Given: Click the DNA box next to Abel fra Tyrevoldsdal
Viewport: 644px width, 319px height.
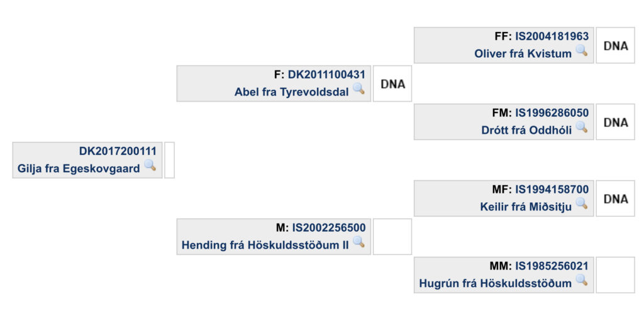Looking at the screenshot, I should pos(392,84).
